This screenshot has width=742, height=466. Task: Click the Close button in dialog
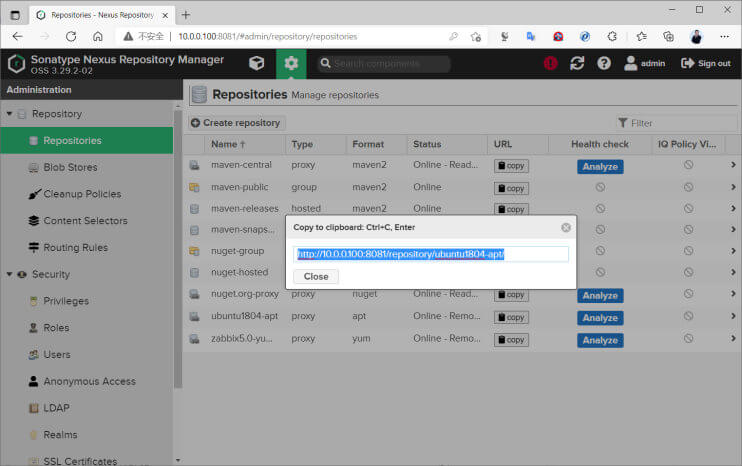coord(316,276)
